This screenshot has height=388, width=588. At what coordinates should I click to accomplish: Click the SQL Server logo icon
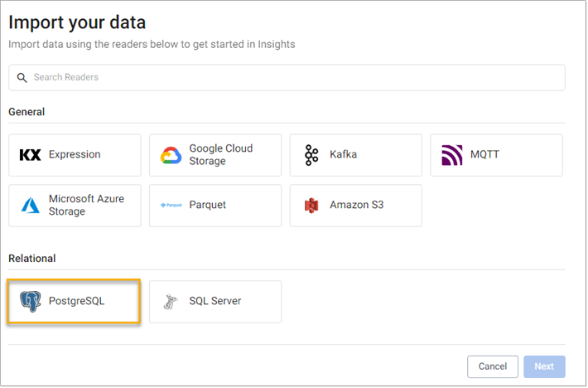171,301
